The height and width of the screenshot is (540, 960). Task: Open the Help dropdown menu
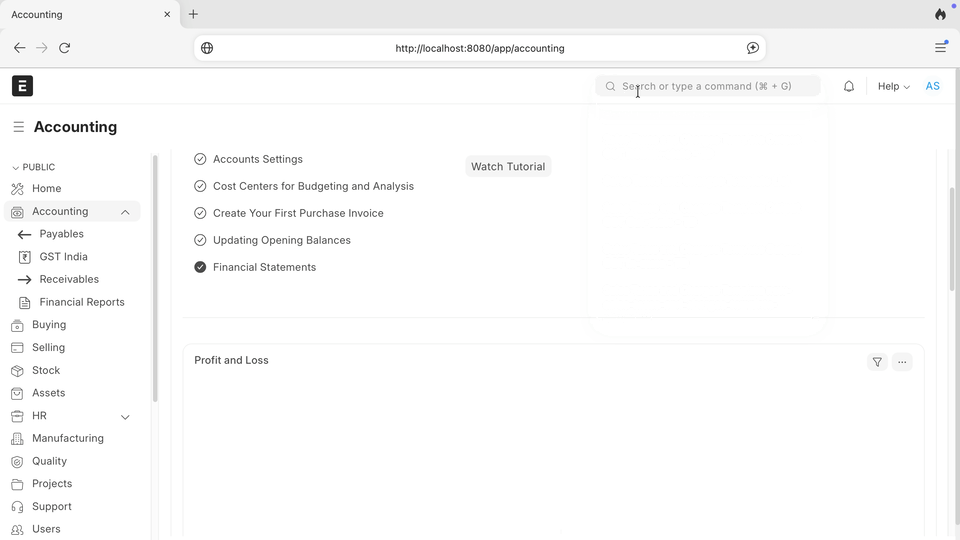pos(893,86)
